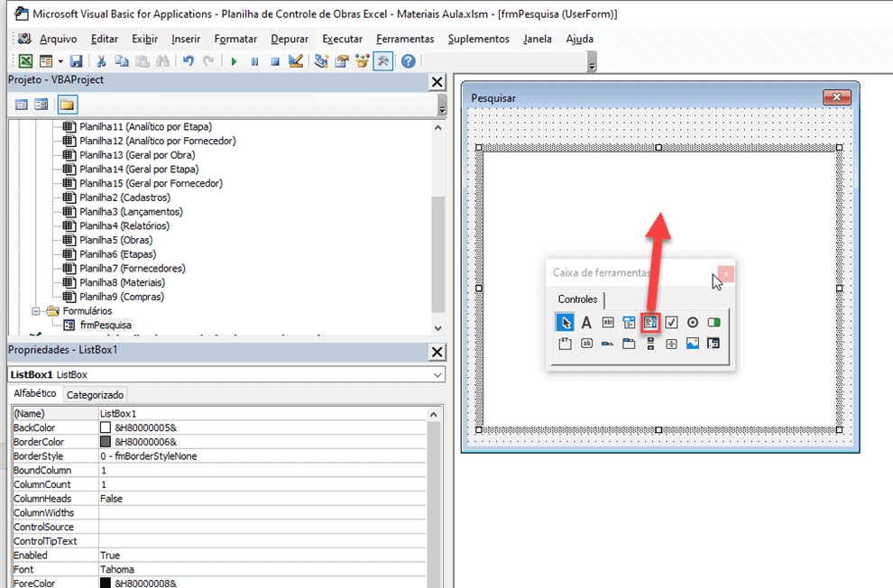Stop execution with the Reset icon

click(275, 61)
